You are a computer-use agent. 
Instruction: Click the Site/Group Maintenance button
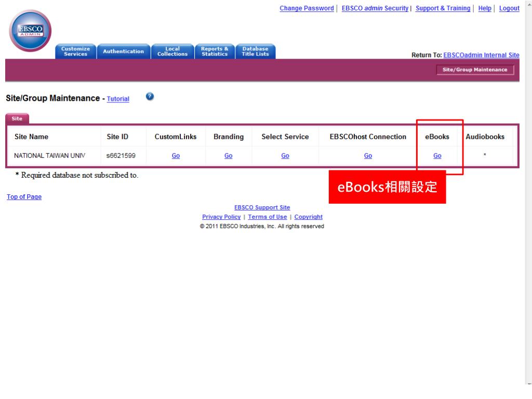(x=475, y=70)
